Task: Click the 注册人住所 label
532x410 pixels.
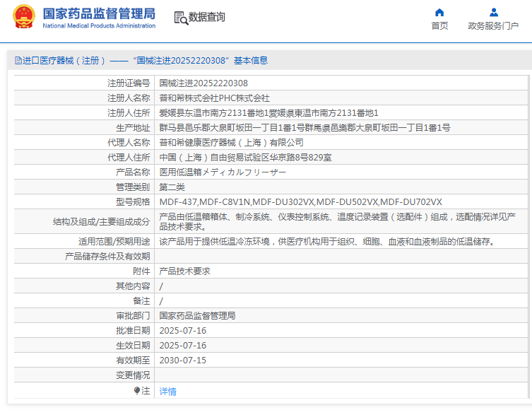Action: pyautogui.click(x=129, y=112)
